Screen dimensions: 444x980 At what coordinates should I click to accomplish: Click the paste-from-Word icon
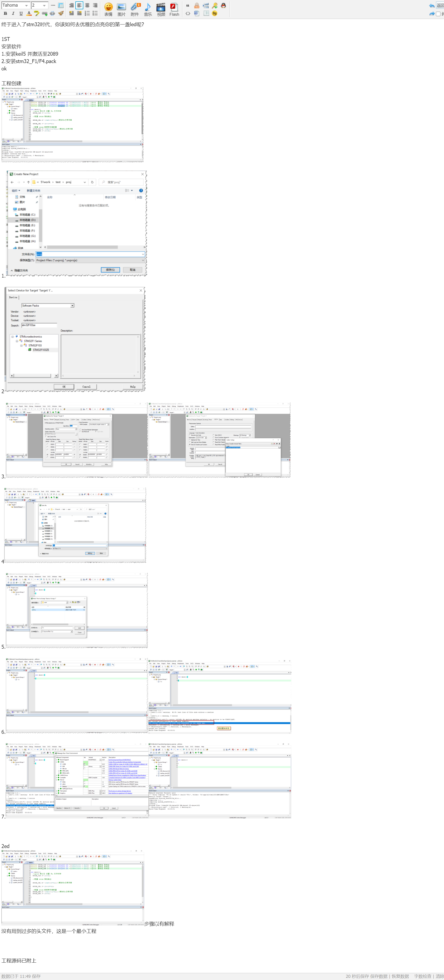(x=197, y=13)
